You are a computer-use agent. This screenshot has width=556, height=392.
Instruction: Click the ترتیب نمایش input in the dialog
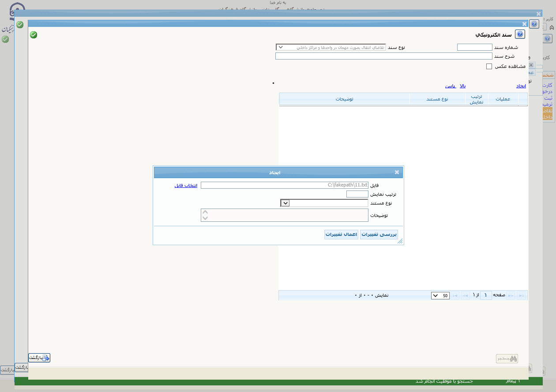click(357, 194)
